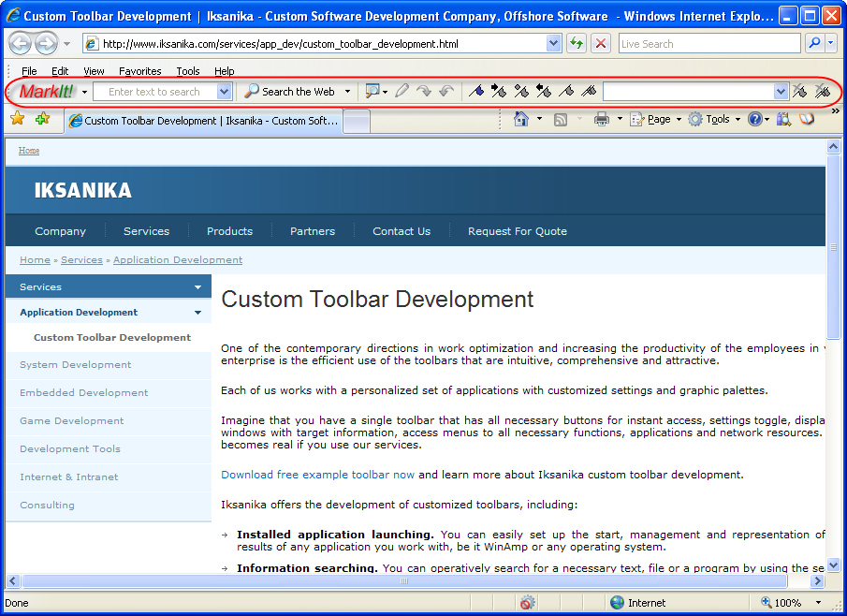Click the Print icon
This screenshot has width=847, height=616.
601,119
